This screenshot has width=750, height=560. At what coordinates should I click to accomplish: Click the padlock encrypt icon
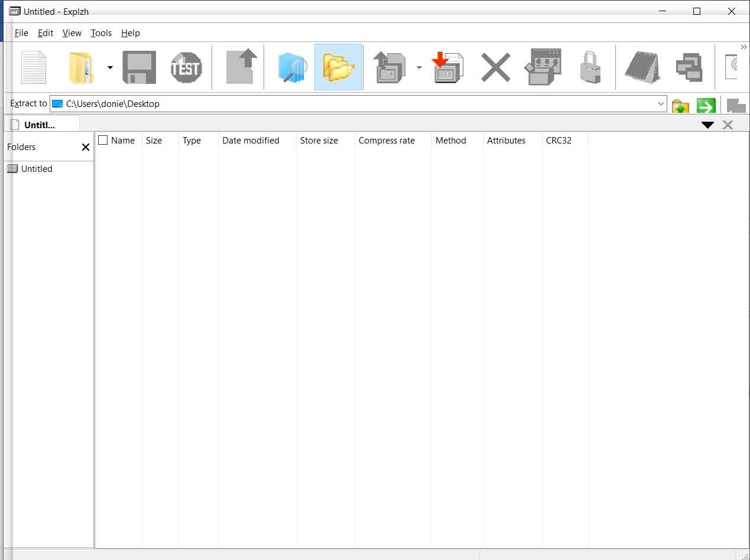click(x=590, y=67)
